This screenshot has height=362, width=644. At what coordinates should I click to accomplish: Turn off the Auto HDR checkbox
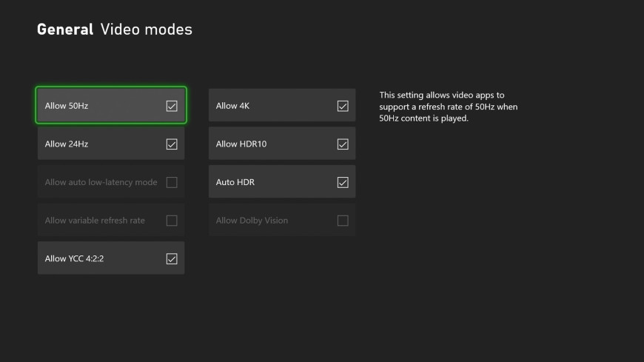[x=343, y=182]
